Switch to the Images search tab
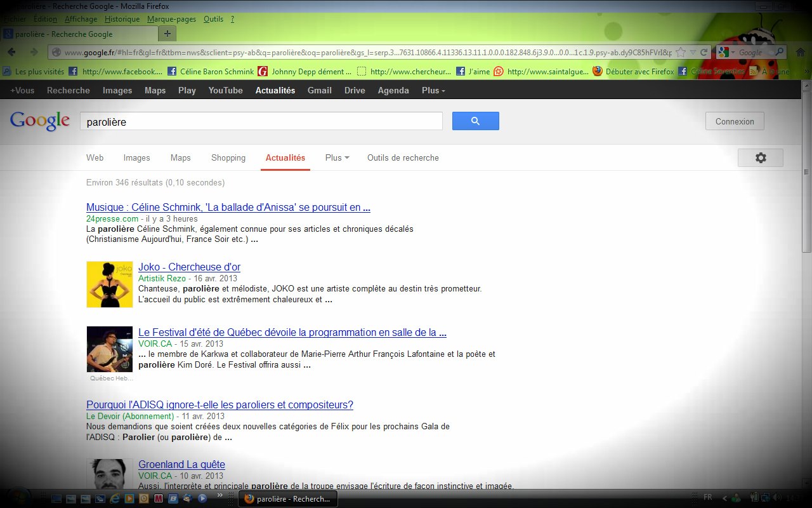Screen dimensions: 812x508 136,158
